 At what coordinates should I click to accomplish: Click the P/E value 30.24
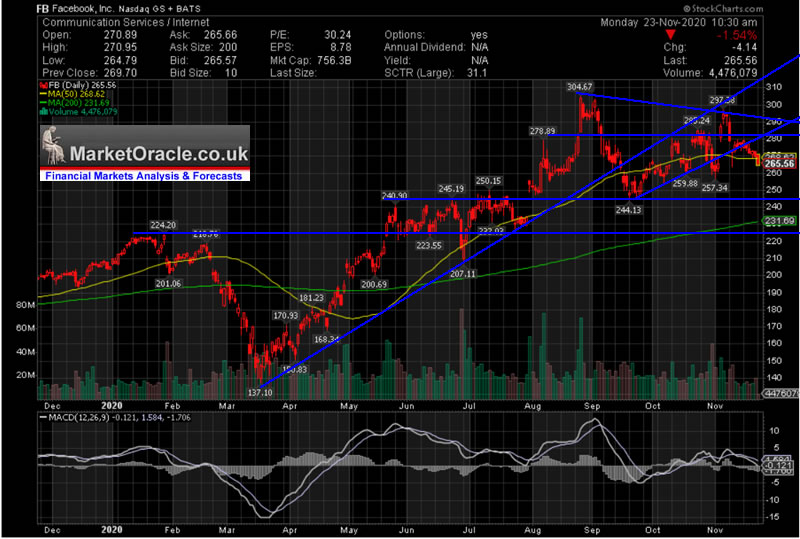[337, 35]
